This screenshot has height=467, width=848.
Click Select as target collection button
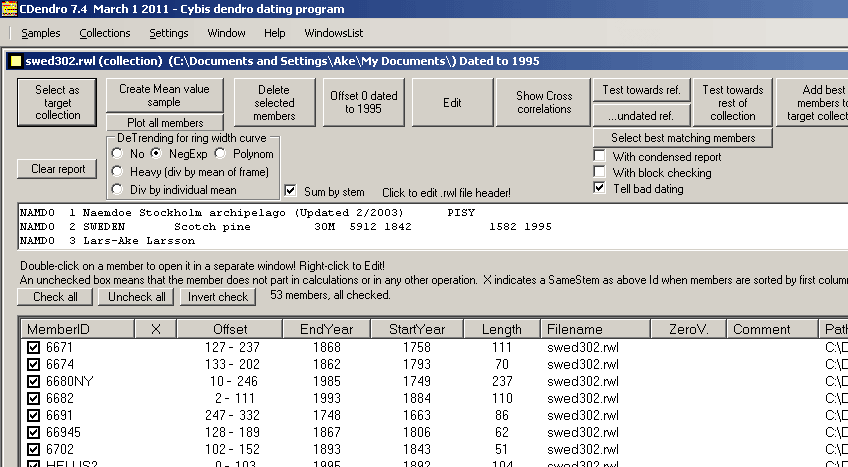point(57,102)
